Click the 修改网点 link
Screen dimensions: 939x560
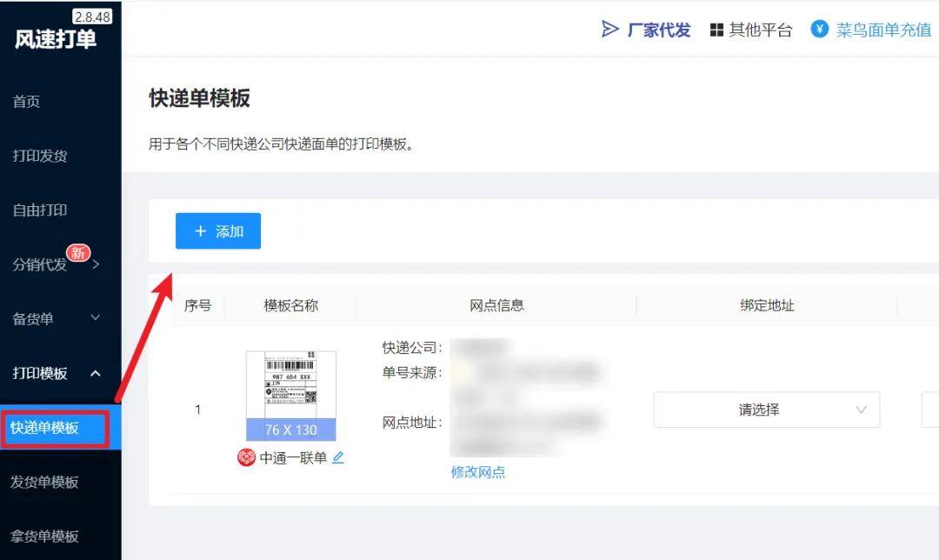477,472
